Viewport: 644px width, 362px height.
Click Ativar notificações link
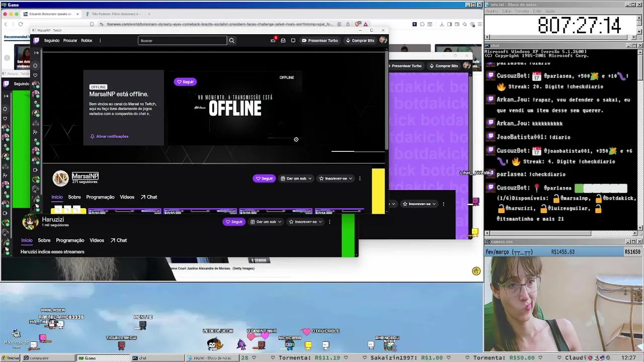tap(109, 136)
